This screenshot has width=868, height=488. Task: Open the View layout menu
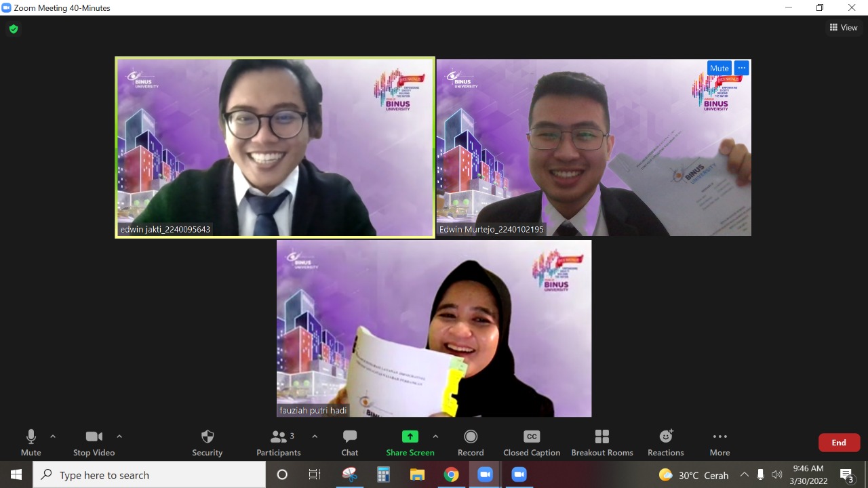click(844, 28)
